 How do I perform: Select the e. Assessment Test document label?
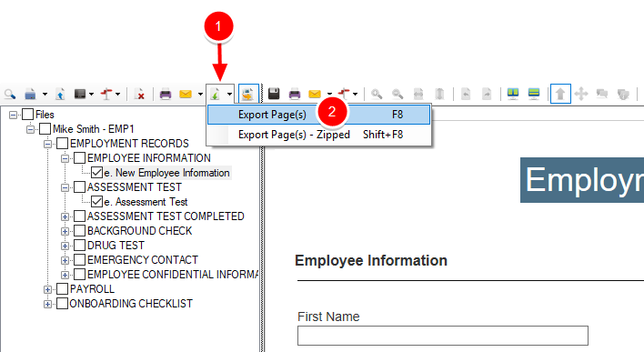tap(146, 202)
